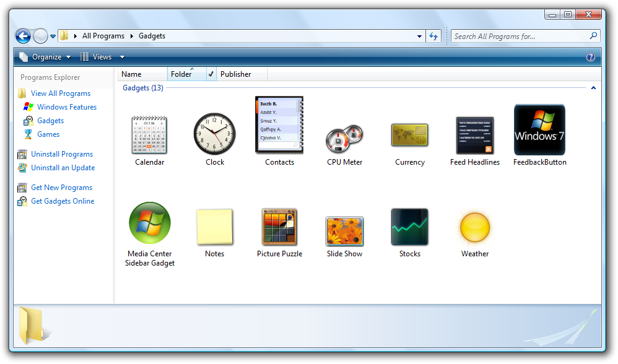Viewport: 618px width, 364px height.
Task: Choose the Picture Puzzle gadget
Action: [279, 227]
